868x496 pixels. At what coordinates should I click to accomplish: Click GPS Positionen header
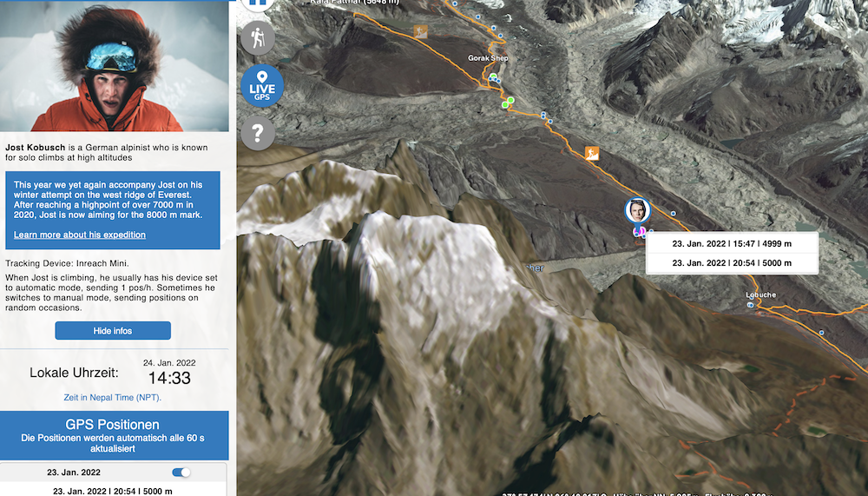point(114,435)
